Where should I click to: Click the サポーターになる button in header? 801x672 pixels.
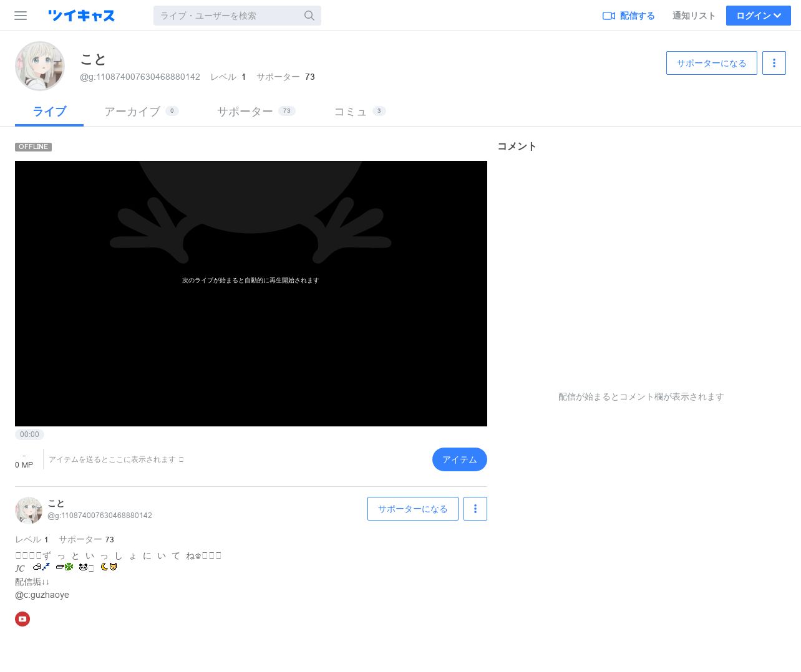point(712,63)
